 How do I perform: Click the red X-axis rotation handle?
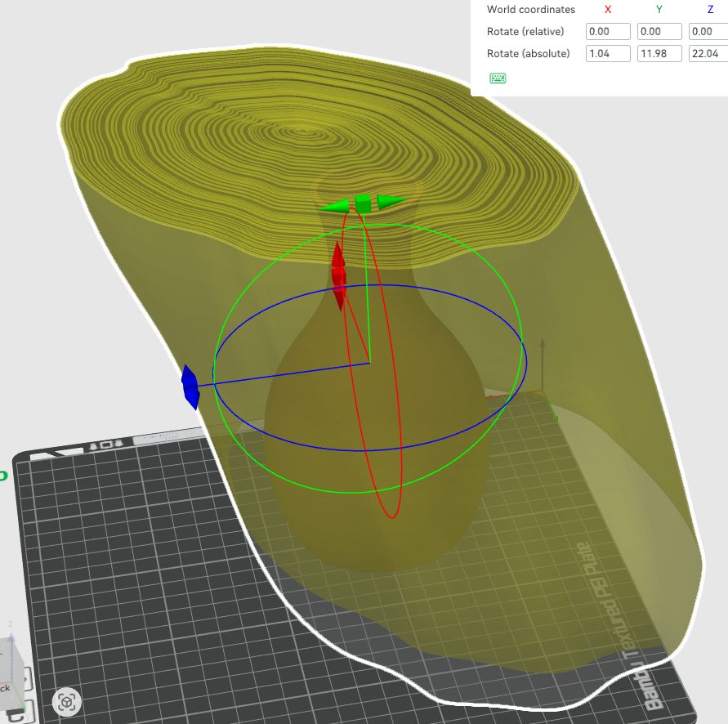point(338,276)
